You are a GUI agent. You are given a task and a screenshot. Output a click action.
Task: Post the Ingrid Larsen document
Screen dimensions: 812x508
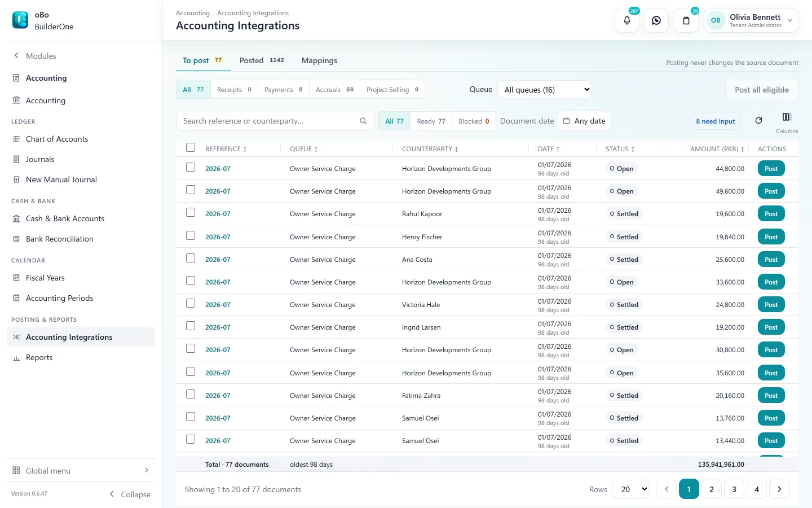click(771, 327)
